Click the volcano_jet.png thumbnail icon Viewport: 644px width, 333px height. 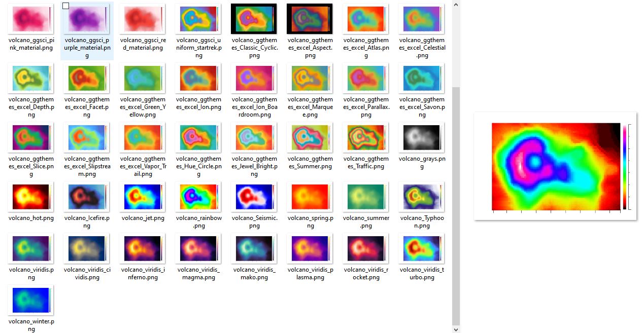click(143, 197)
